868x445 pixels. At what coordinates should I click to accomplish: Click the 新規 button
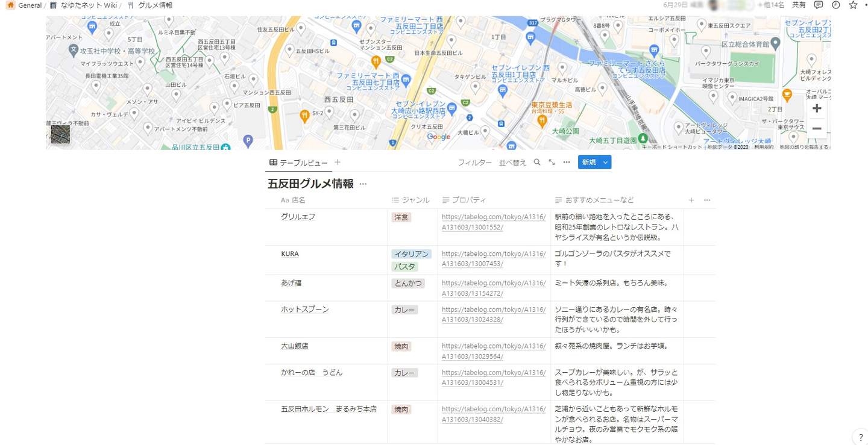589,162
